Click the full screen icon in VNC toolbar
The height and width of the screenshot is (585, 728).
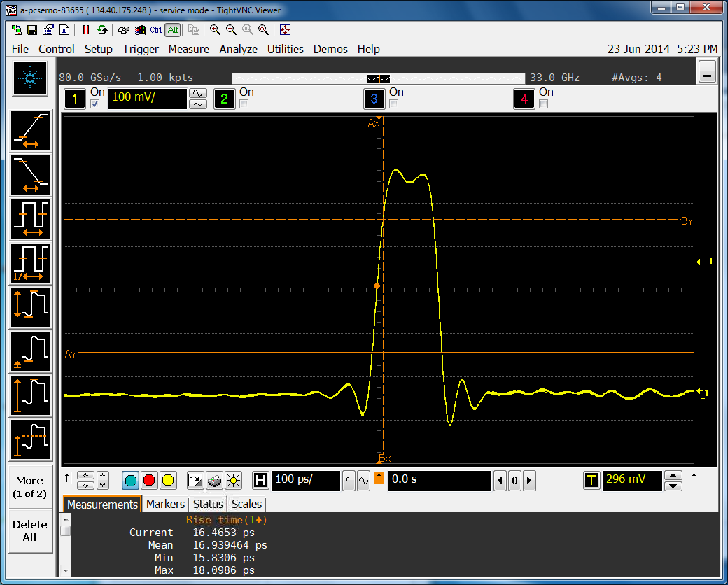285,30
